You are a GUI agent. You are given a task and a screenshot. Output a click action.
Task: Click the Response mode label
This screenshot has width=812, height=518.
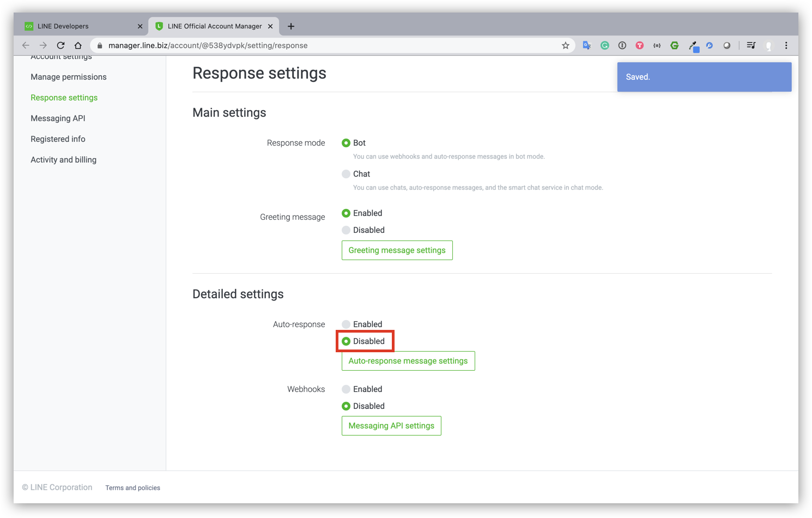(x=296, y=143)
